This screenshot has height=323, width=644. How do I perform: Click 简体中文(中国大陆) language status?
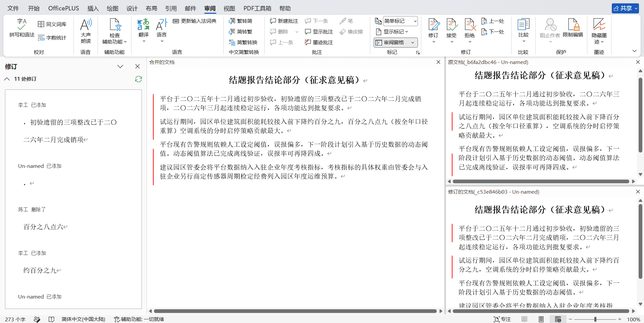pyautogui.click(x=84, y=319)
